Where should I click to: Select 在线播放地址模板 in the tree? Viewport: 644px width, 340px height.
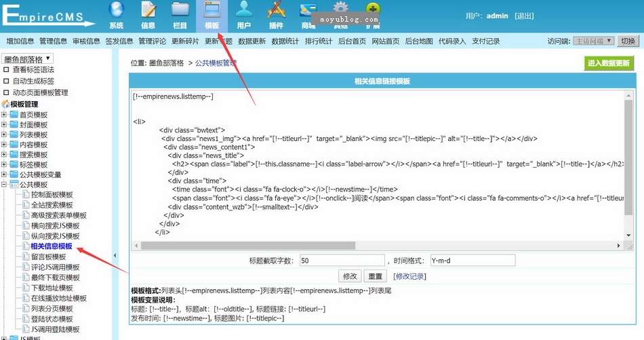59,298
